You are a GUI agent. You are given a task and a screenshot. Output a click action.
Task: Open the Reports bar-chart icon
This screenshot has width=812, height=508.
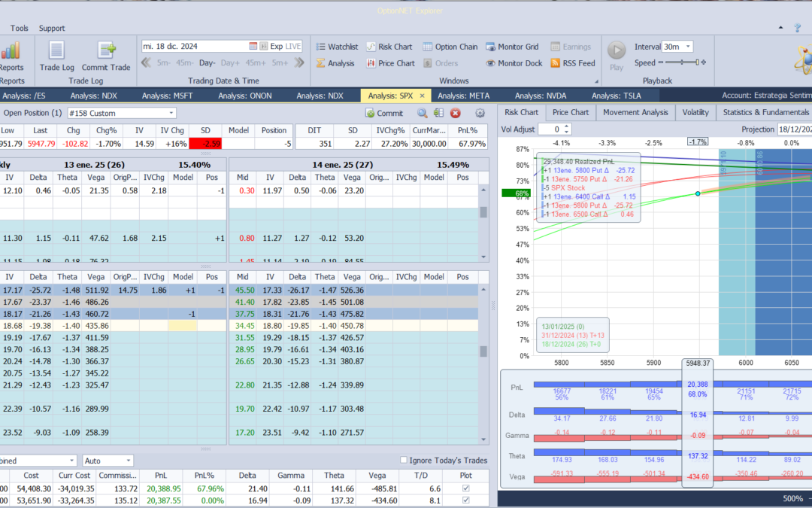click(x=11, y=51)
